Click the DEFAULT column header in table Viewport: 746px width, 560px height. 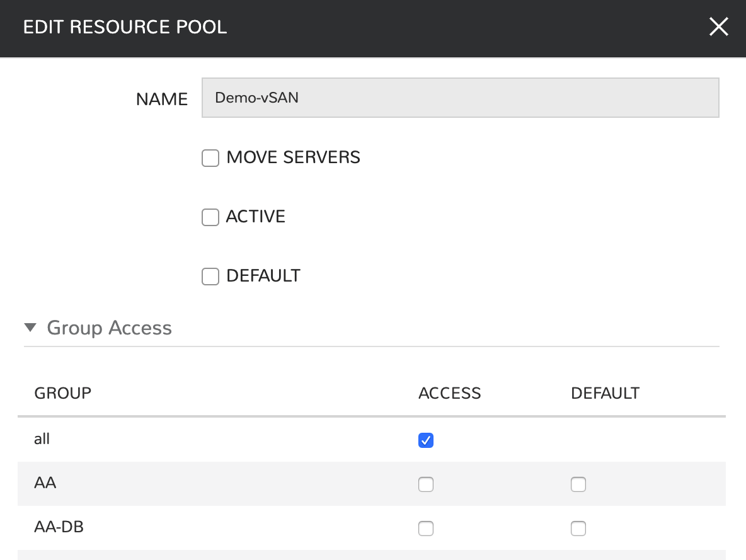(605, 394)
